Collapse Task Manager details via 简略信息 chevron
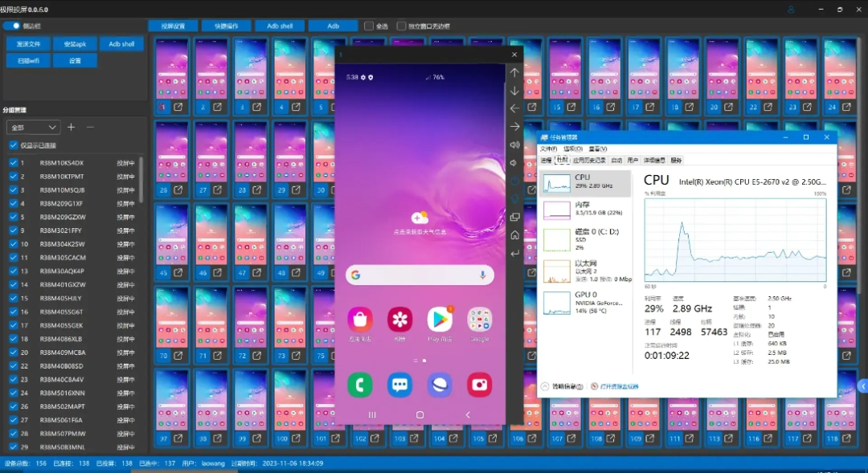This screenshot has height=473, width=868. pos(545,386)
